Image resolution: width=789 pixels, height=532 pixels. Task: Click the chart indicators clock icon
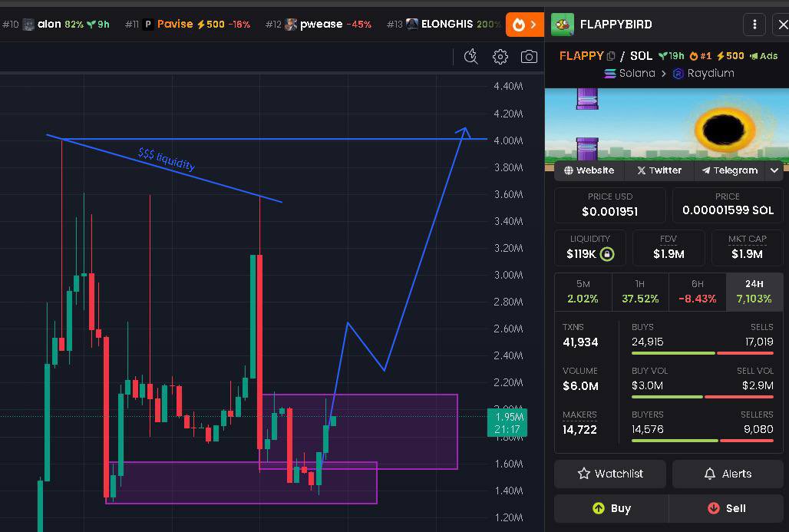(x=471, y=57)
